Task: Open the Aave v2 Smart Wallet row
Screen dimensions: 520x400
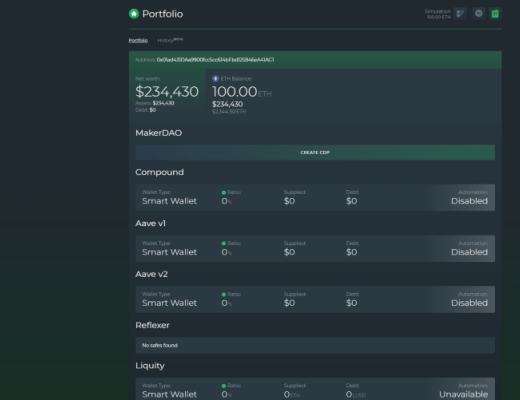Action: [315, 299]
